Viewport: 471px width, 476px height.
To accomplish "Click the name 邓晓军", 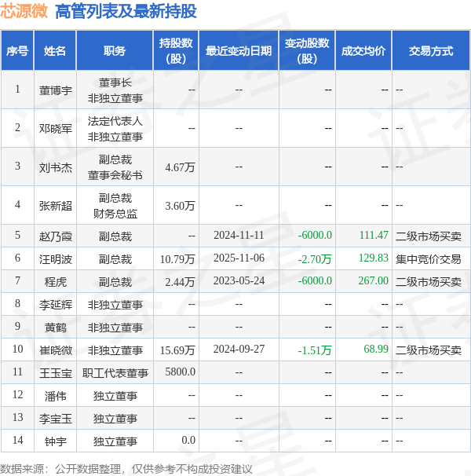I will [x=56, y=129].
